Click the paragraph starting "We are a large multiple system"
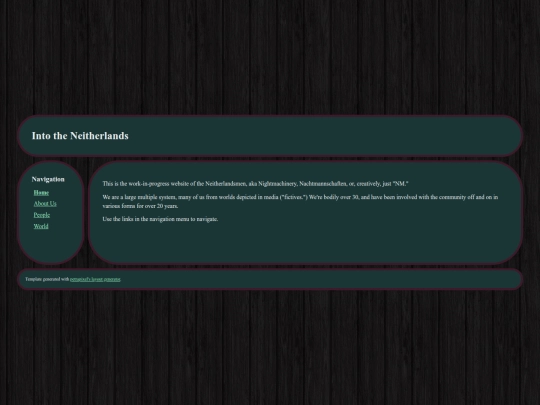This screenshot has width=540, height=405. [300, 201]
